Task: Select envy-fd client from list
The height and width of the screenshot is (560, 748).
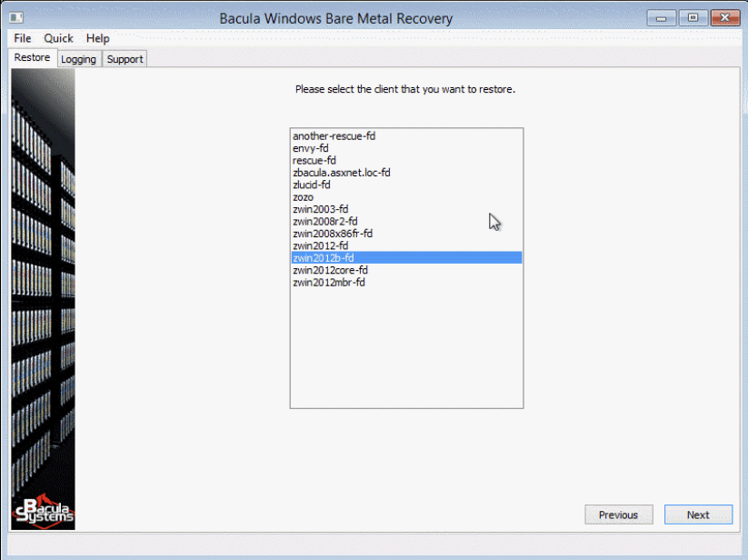Action: point(311,148)
